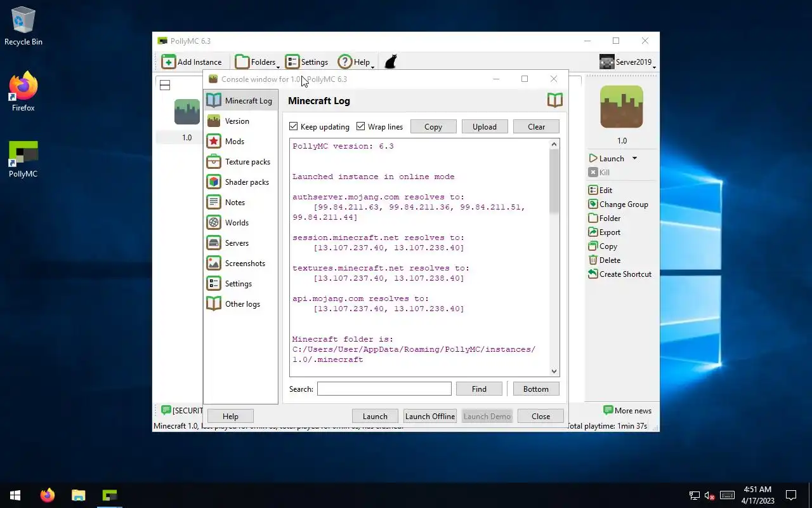Click the Upload log button
812x508 pixels.
coord(485,126)
